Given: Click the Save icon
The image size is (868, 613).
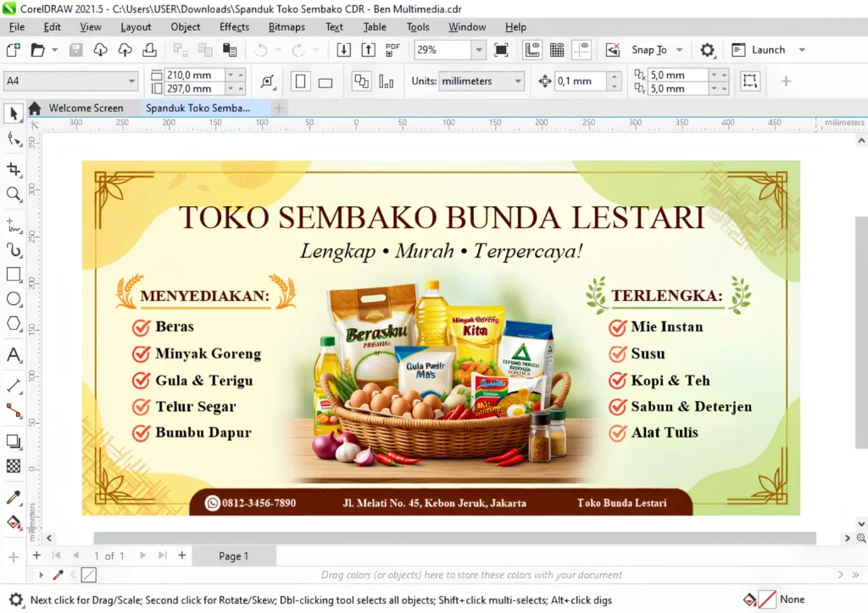Looking at the screenshot, I should (75, 50).
